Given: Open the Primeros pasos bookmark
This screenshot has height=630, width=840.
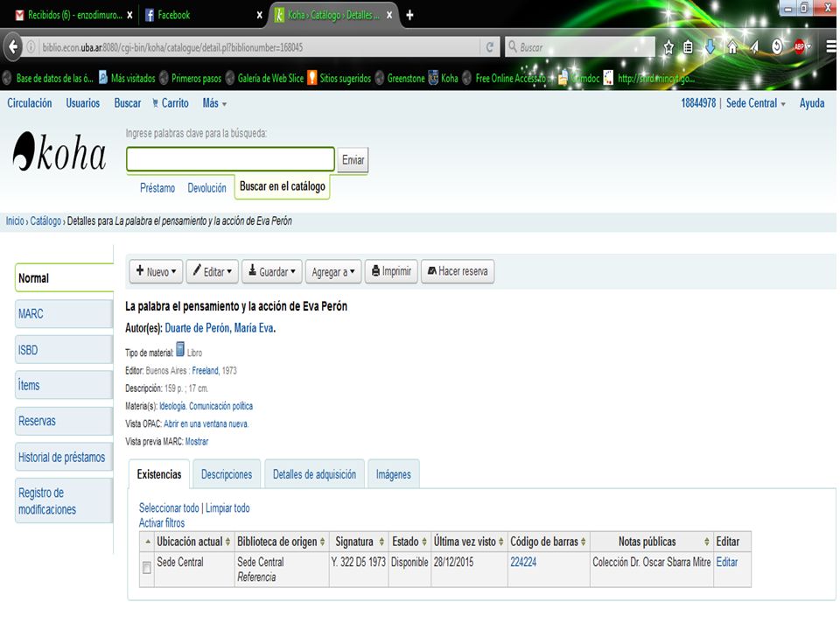Looking at the screenshot, I should 190,78.
